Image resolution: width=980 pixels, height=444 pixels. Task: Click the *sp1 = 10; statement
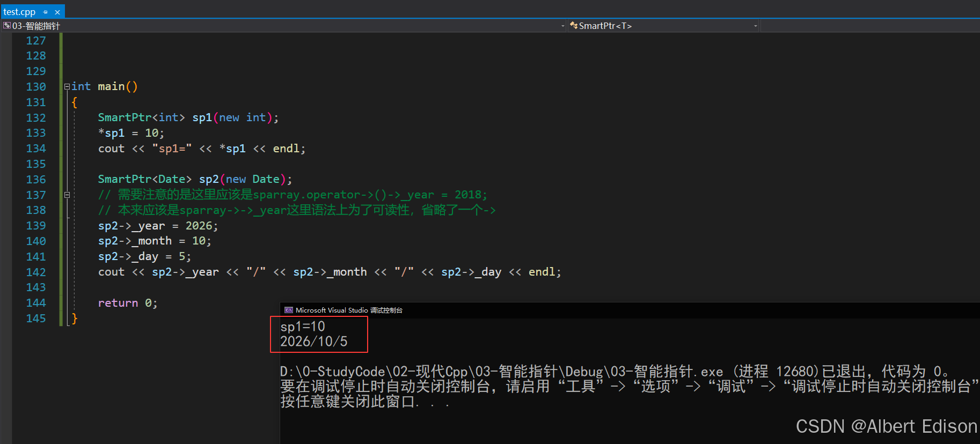(x=131, y=133)
